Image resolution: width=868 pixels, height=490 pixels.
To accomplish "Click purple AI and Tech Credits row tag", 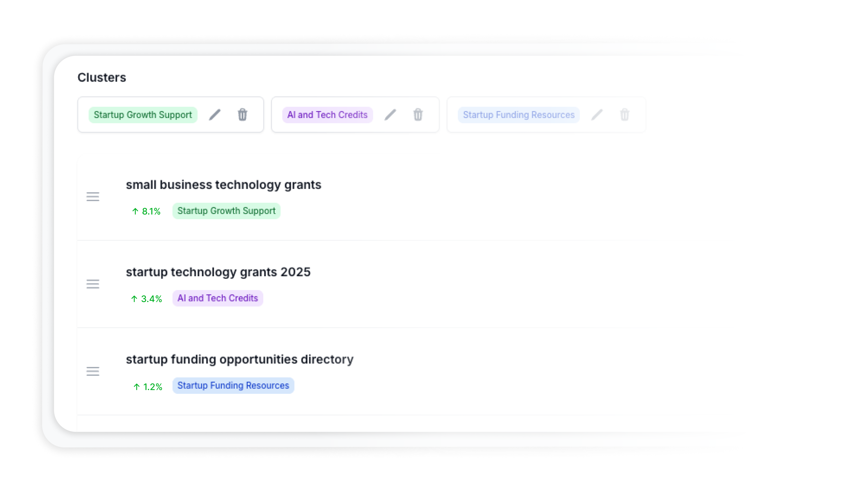I will coord(217,298).
